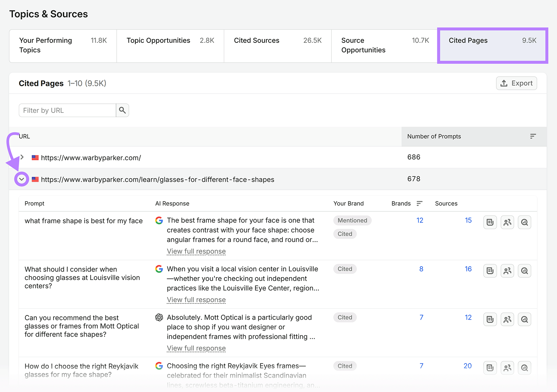View full response for Mott Optical prompt
557x392 pixels.
tap(196, 348)
